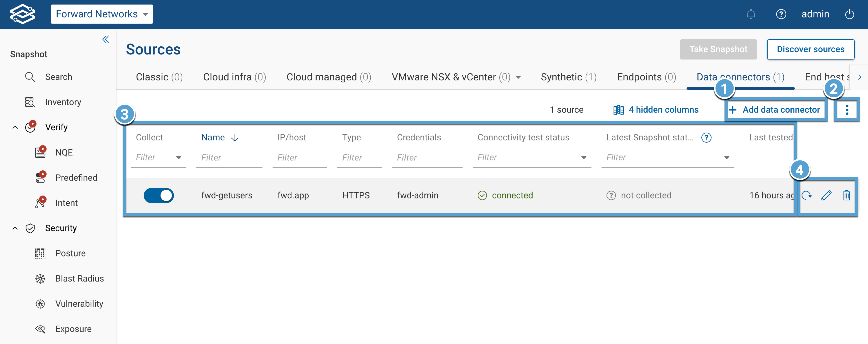Select the Search icon in the sidebar
The height and width of the screenshot is (344, 868).
[x=30, y=76]
